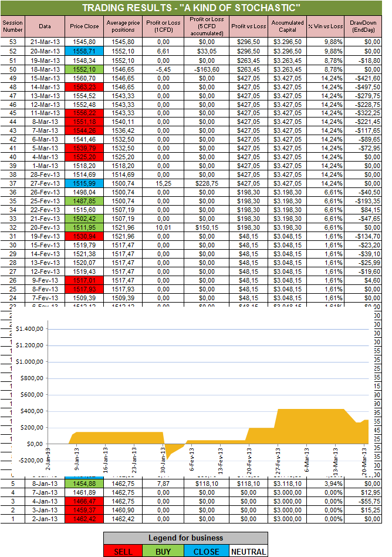The height and width of the screenshot is (557, 392).
Task: Click the date cell 7-Fev-13
Action: point(45,298)
